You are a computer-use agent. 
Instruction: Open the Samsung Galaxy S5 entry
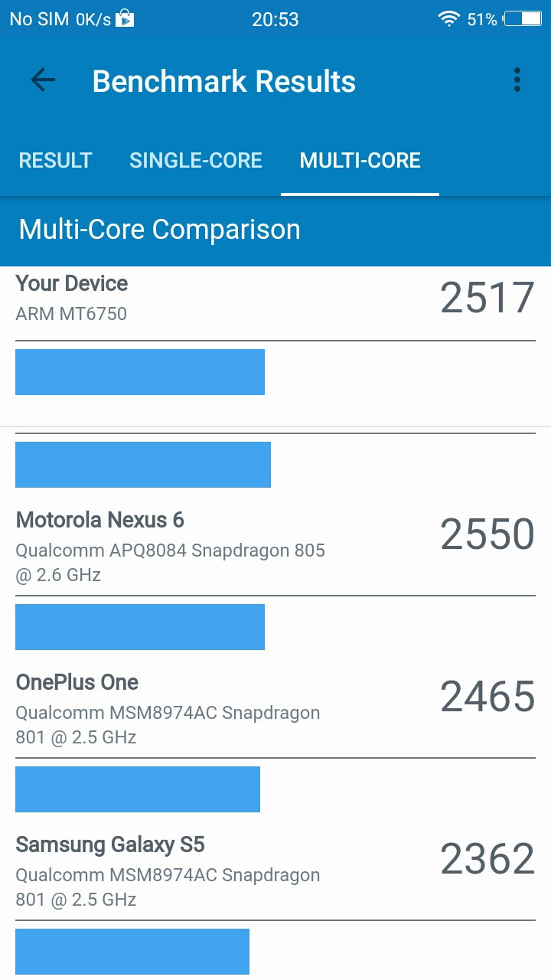point(275,871)
